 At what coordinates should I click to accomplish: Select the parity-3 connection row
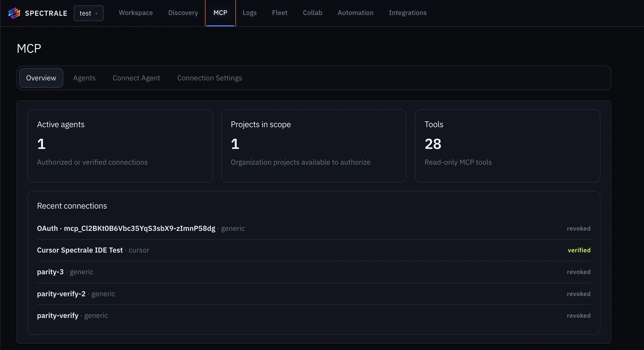(x=313, y=272)
